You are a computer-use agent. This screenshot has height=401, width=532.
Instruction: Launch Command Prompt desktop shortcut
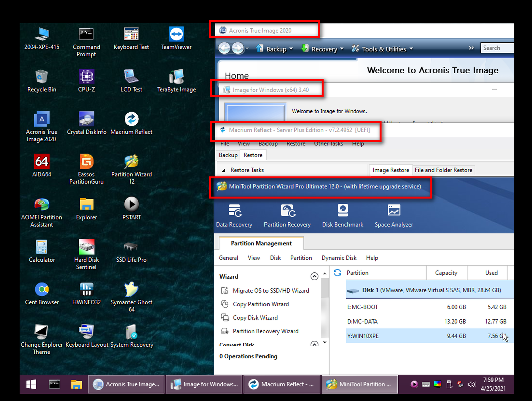[x=86, y=42]
